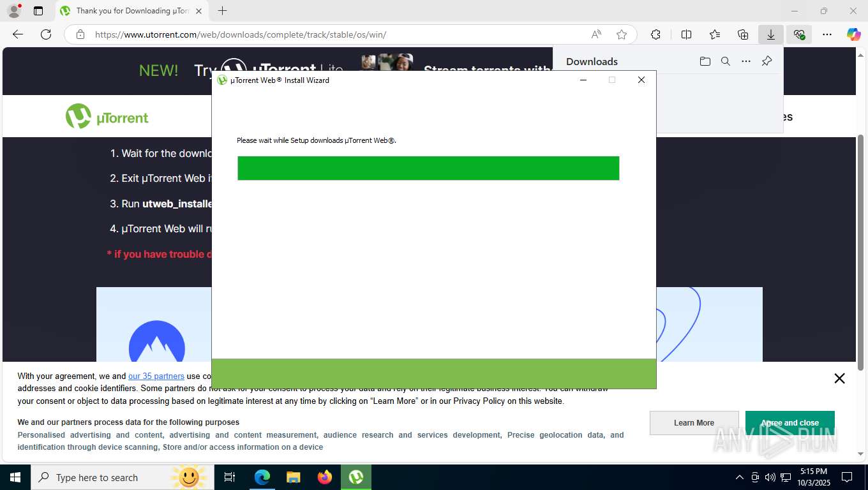The height and width of the screenshot is (490, 868).
Task: Dismiss the cookie consent banner with X
Action: (x=839, y=378)
